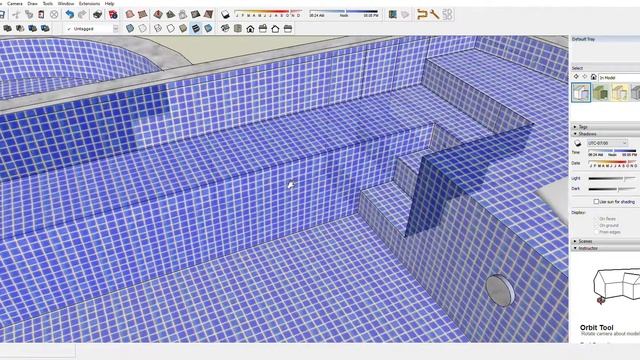Open the Window menu
Viewport: 640px width, 360px height.
click(x=66, y=3)
